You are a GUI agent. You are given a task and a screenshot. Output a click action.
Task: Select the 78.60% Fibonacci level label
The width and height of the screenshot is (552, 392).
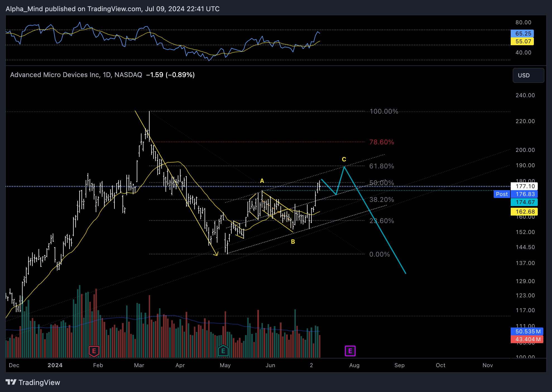pos(381,142)
